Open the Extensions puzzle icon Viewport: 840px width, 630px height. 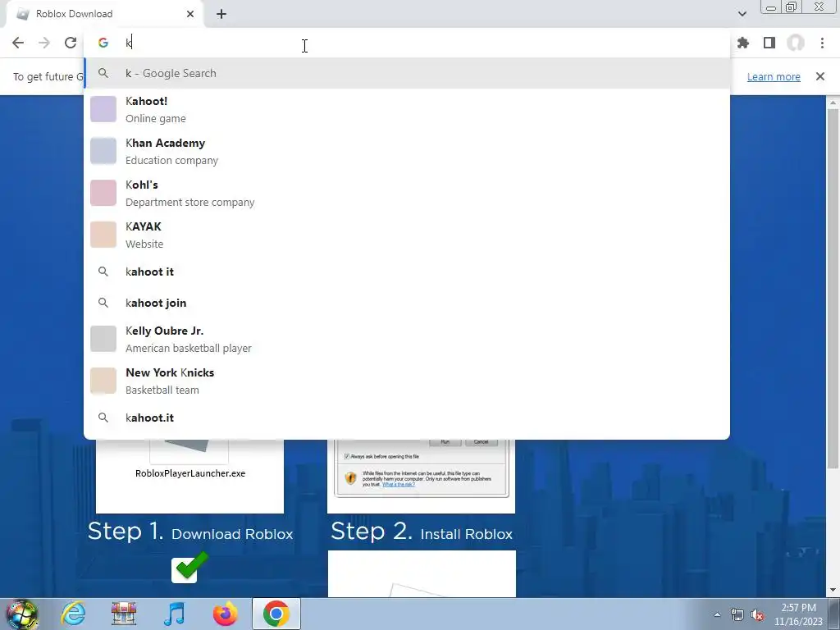(743, 43)
